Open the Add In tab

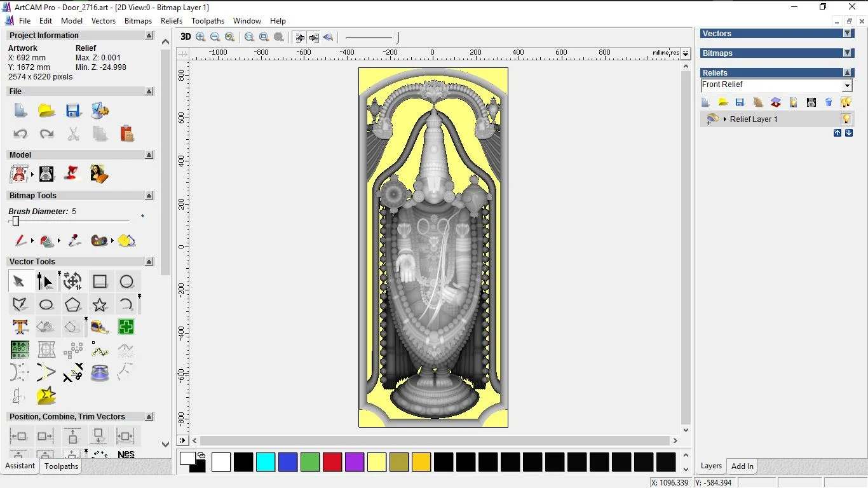coord(742,466)
